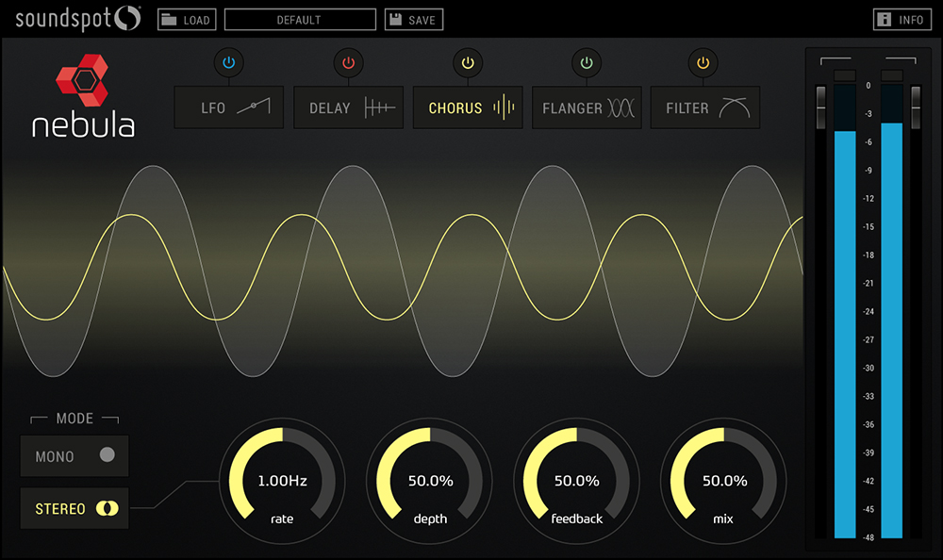The image size is (943, 560).
Task: Click the -48 mark on the dB scale
Action: click(869, 537)
